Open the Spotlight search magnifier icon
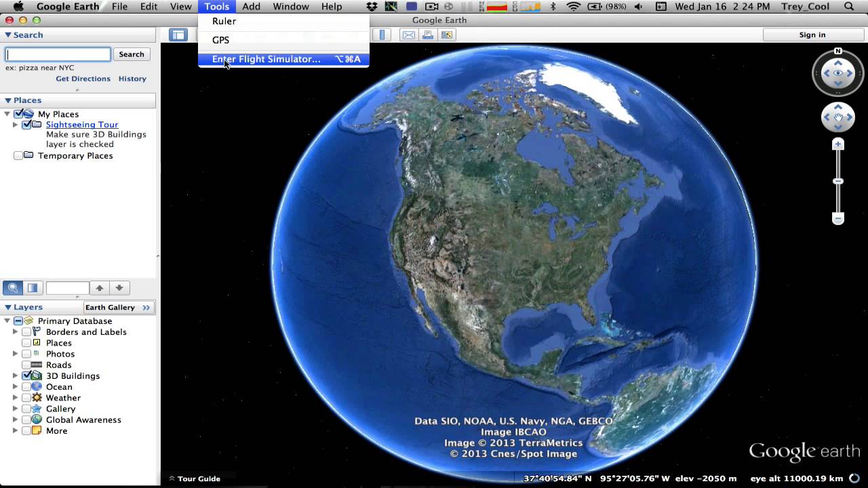The height and width of the screenshot is (488, 868). (850, 7)
